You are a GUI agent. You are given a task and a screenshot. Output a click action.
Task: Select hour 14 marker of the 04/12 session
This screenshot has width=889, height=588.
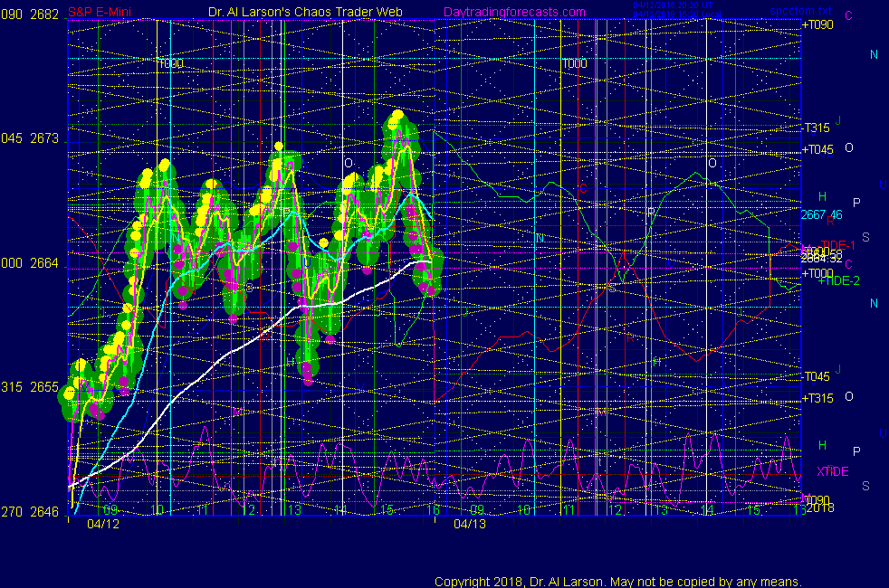[x=340, y=510]
